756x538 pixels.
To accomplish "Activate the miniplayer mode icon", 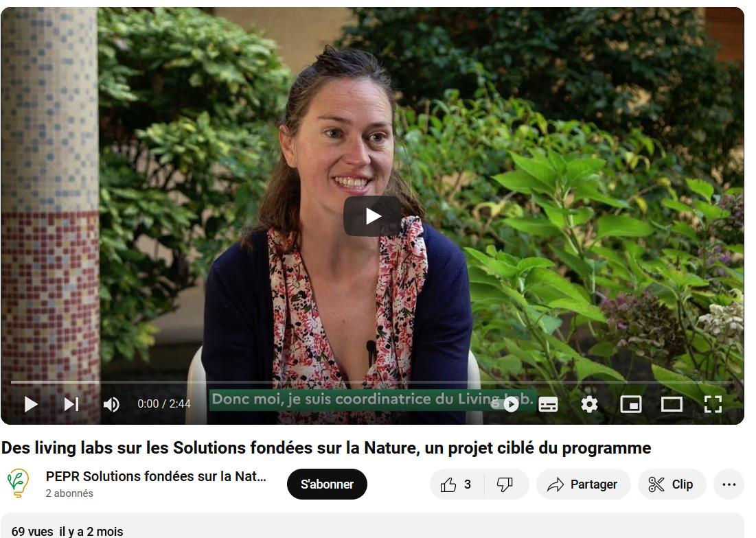I will (x=630, y=404).
